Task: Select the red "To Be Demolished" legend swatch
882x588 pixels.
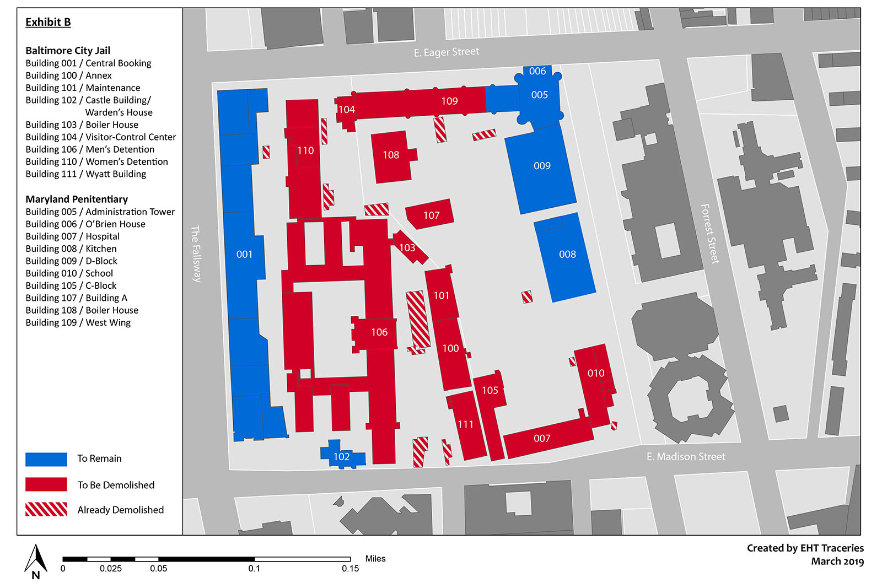Action: pyautogui.click(x=46, y=484)
